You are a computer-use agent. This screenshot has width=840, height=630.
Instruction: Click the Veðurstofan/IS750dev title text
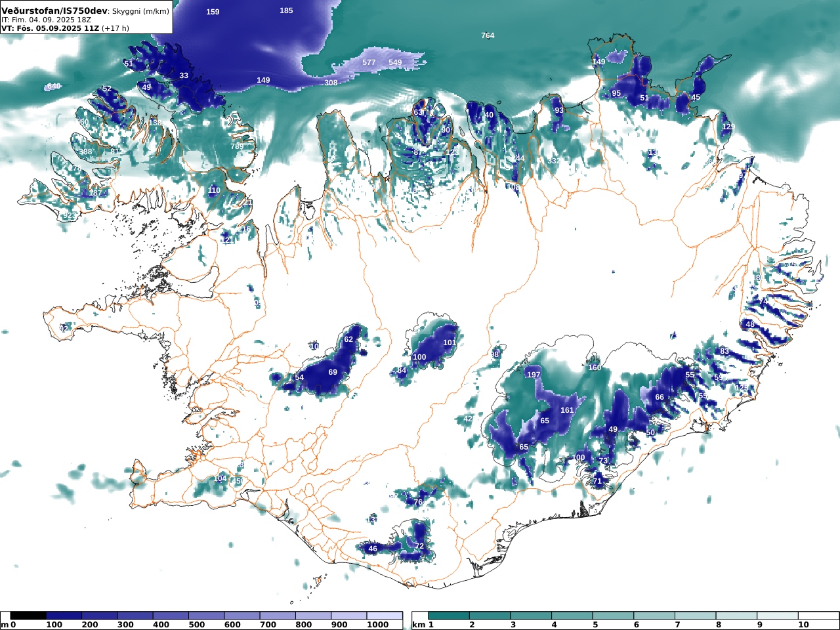click(x=54, y=11)
